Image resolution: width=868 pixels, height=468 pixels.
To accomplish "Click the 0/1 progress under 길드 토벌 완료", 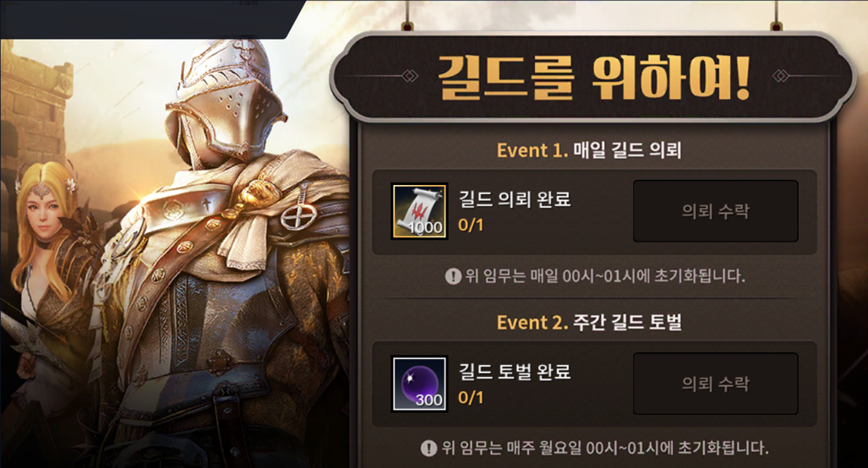I will pyautogui.click(x=471, y=398).
